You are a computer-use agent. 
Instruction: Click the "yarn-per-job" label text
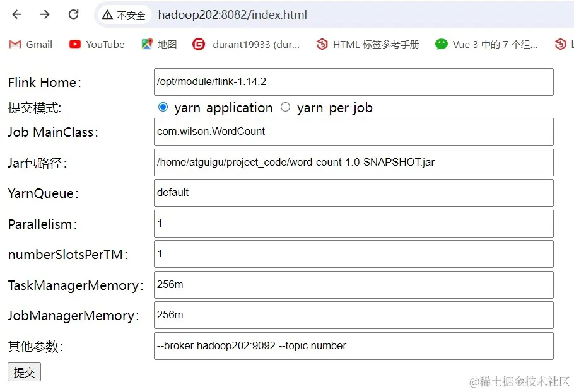pyautogui.click(x=335, y=108)
